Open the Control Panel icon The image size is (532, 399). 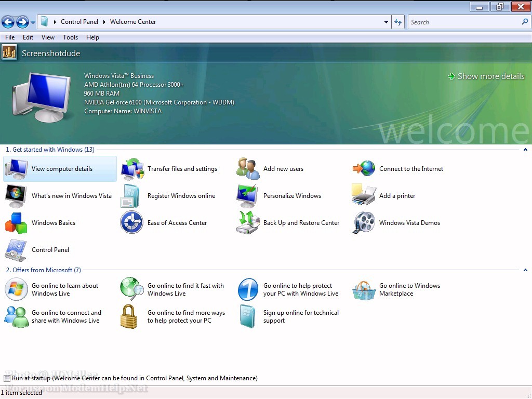pos(16,250)
